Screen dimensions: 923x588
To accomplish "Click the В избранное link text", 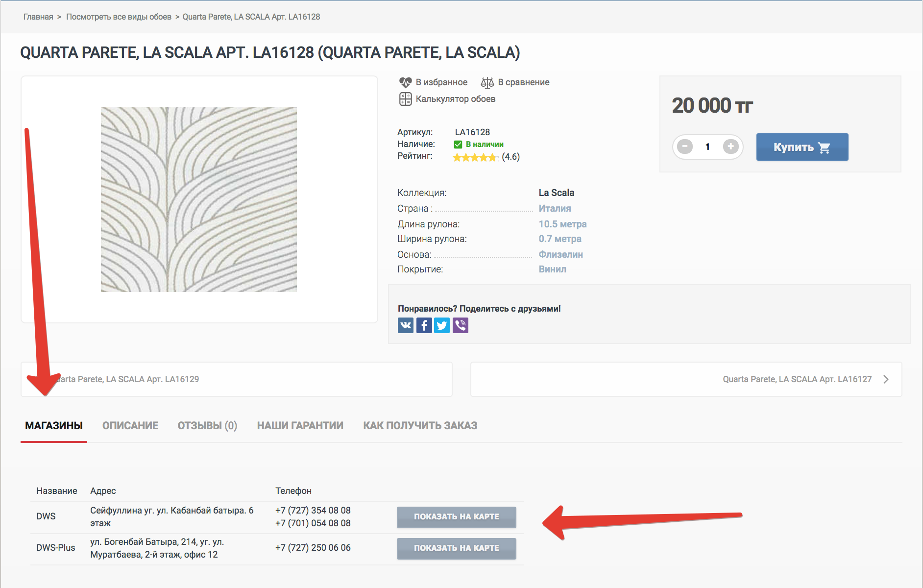I will click(x=441, y=82).
